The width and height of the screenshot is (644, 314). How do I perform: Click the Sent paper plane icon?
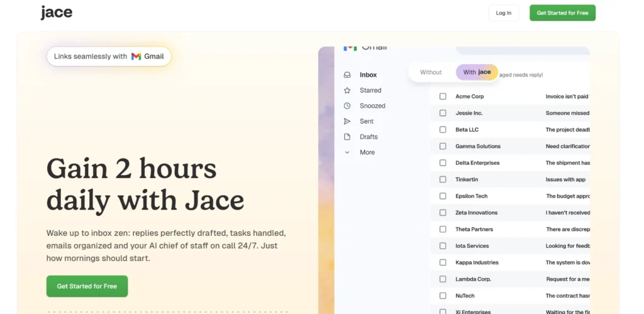347,121
